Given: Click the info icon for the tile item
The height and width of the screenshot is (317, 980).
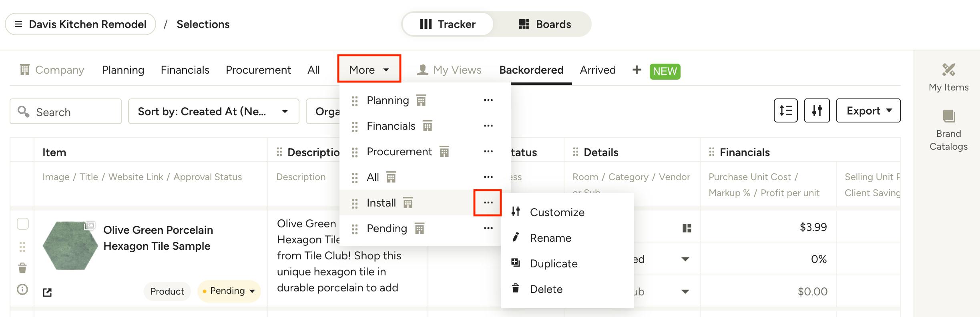Looking at the screenshot, I should [x=22, y=289].
